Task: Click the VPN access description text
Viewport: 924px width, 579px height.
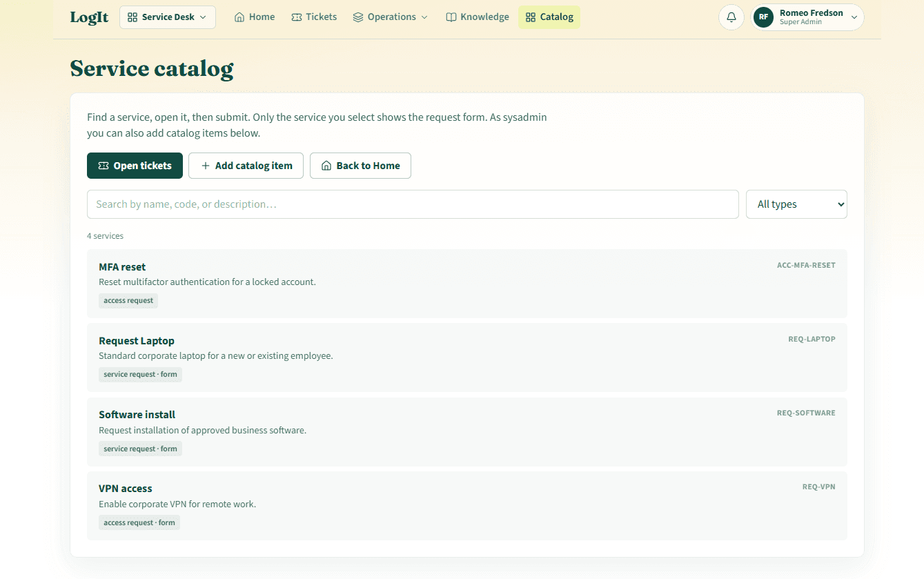Action: 177,504
